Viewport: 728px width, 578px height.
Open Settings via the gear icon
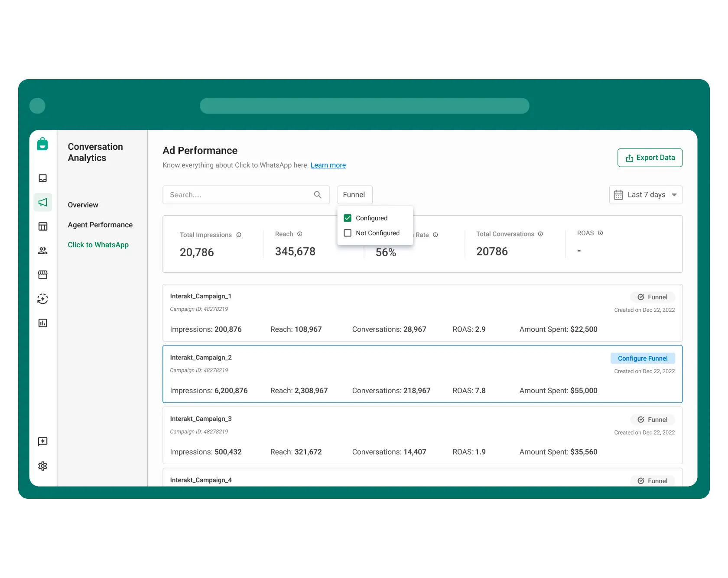(42, 466)
